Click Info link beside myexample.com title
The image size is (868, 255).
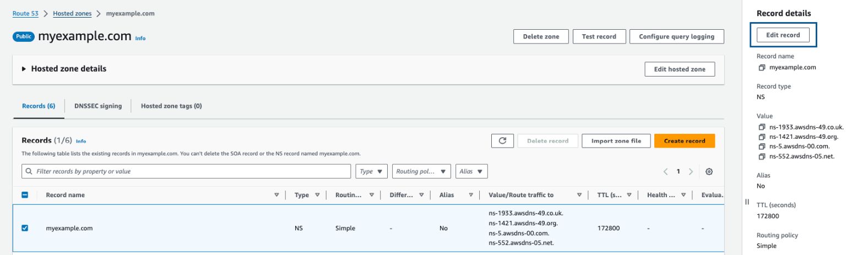(140, 39)
